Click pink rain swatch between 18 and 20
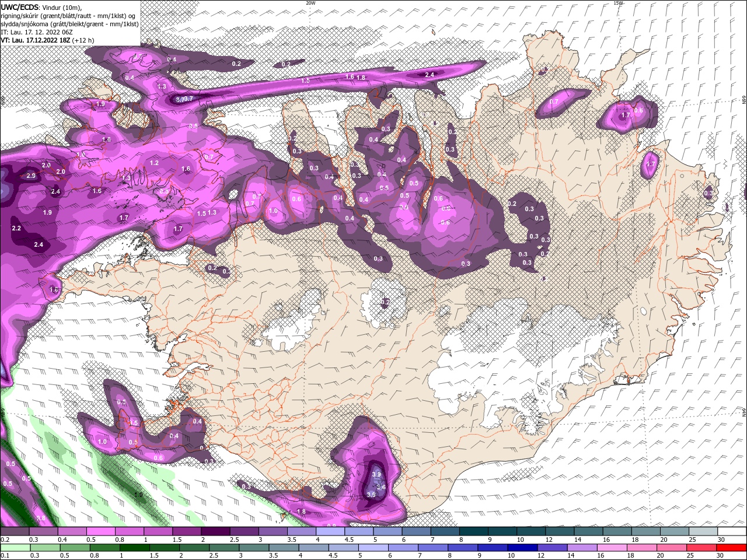This screenshot has height=560, width=747. point(641,547)
